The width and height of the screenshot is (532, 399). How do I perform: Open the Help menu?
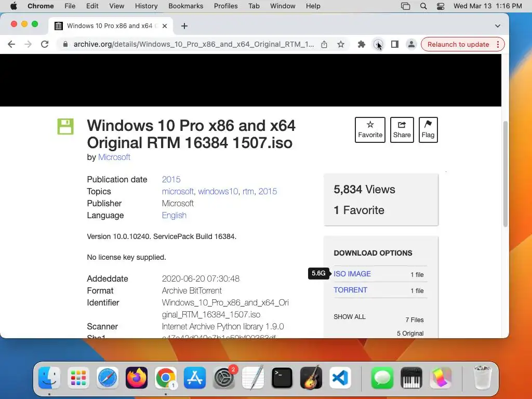(x=313, y=6)
